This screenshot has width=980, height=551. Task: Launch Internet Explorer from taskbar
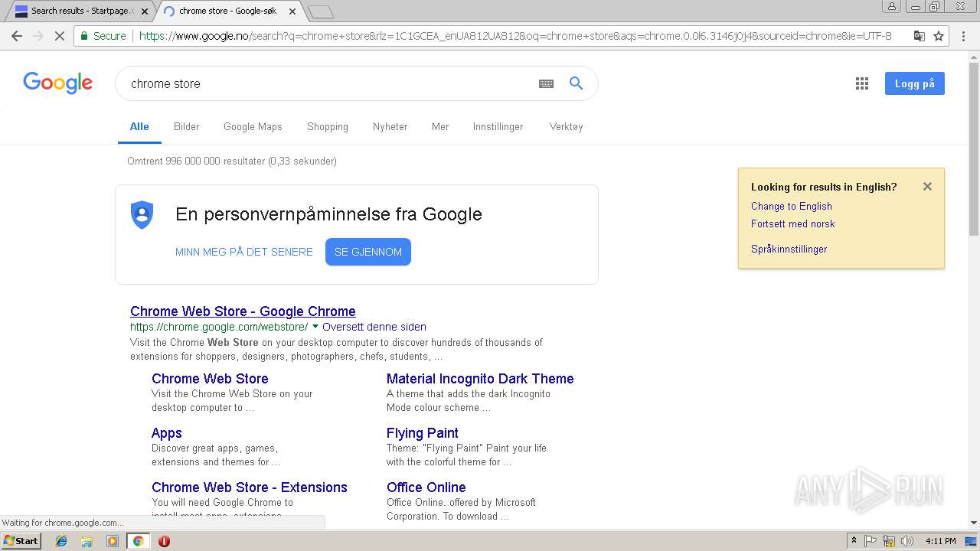point(61,541)
